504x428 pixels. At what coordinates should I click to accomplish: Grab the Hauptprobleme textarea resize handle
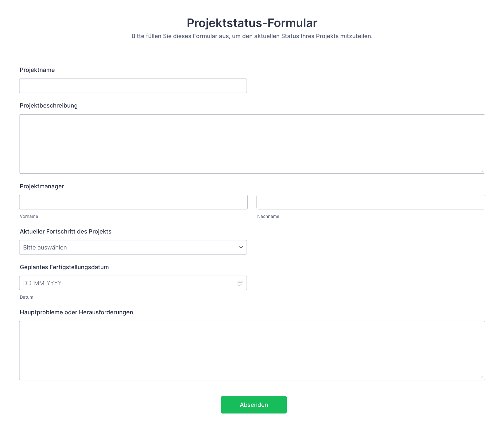tap(482, 377)
